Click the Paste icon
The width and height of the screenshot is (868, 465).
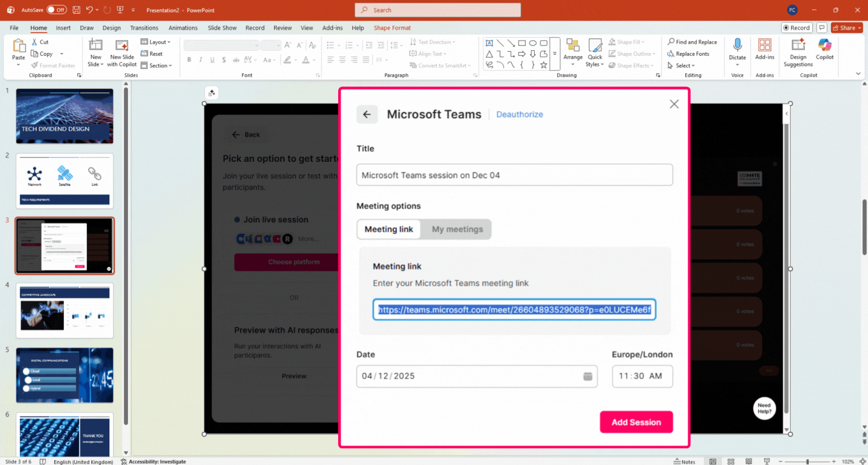click(x=19, y=46)
